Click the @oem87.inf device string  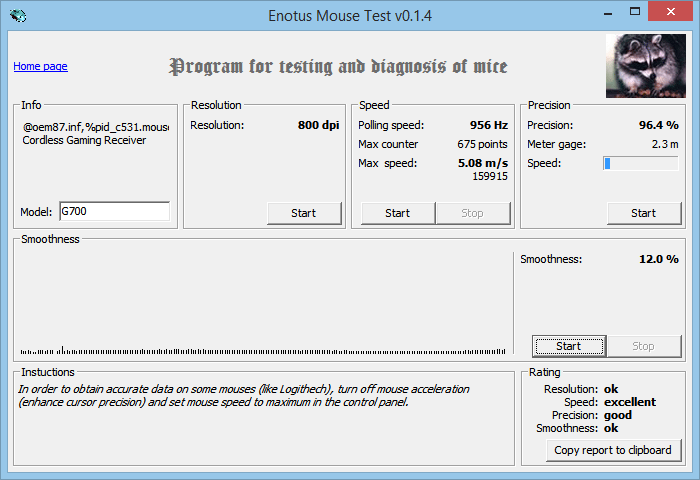point(96,127)
